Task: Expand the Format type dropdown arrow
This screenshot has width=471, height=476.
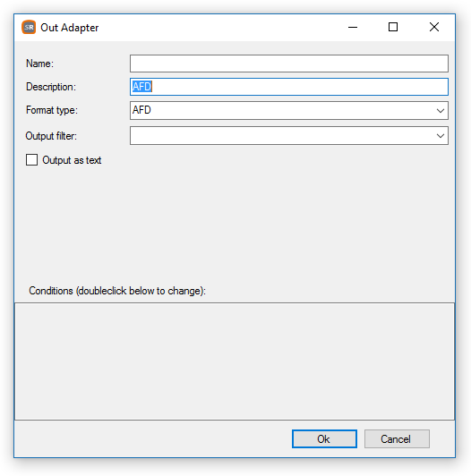Action: [x=441, y=111]
